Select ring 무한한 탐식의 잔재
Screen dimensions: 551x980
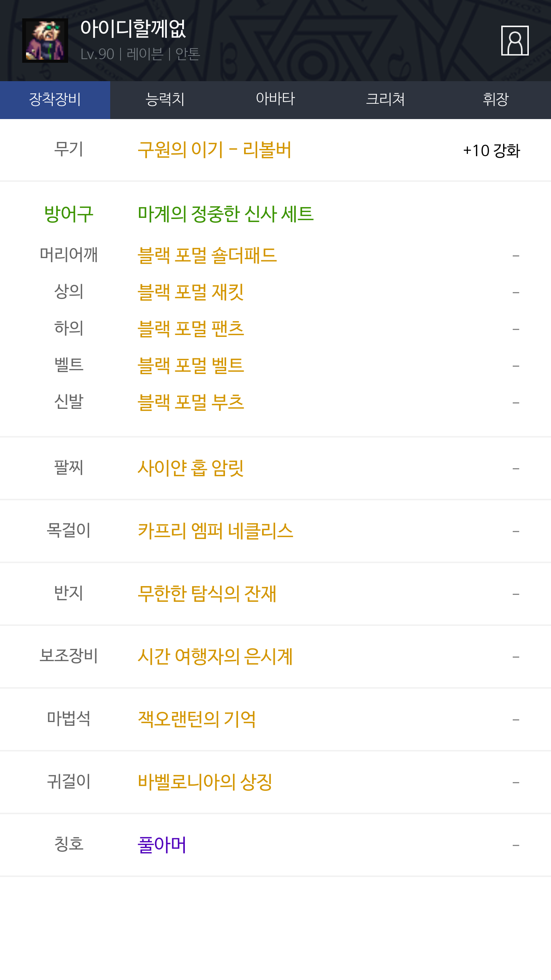207,594
